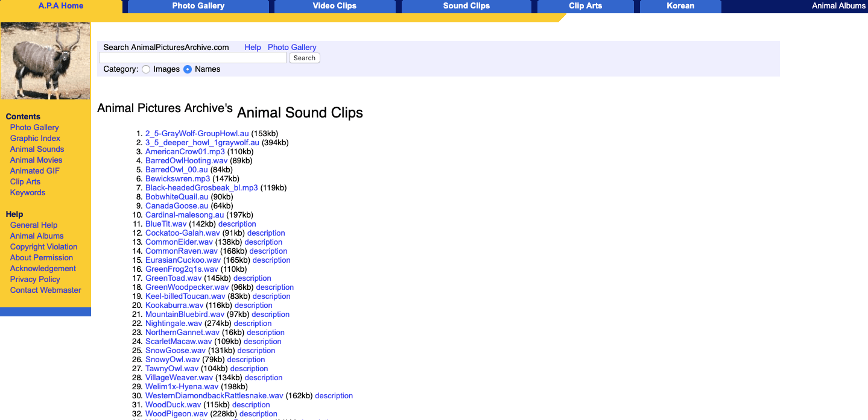This screenshot has width=868, height=420.
Task: Open description for GreenToad.wav
Action: coord(252,278)
